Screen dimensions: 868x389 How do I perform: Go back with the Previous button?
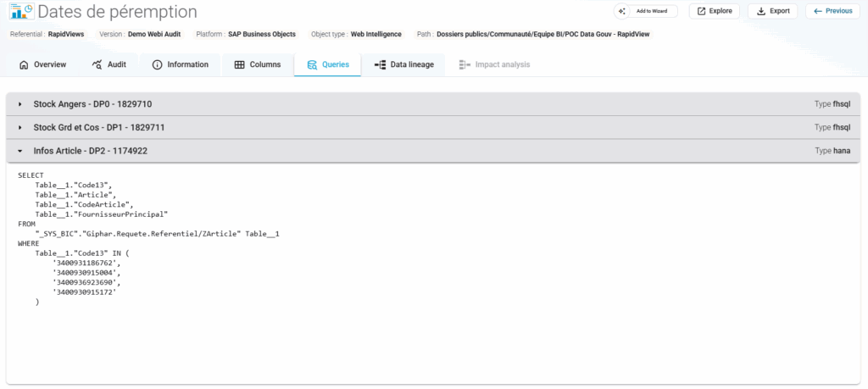click(832, 11)
